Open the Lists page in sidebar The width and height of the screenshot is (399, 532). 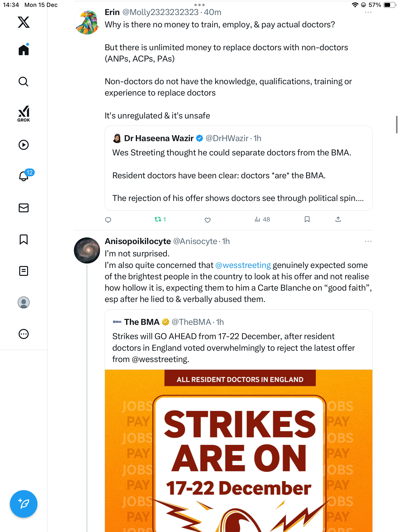pyautogui.click(x=24, y=271)
